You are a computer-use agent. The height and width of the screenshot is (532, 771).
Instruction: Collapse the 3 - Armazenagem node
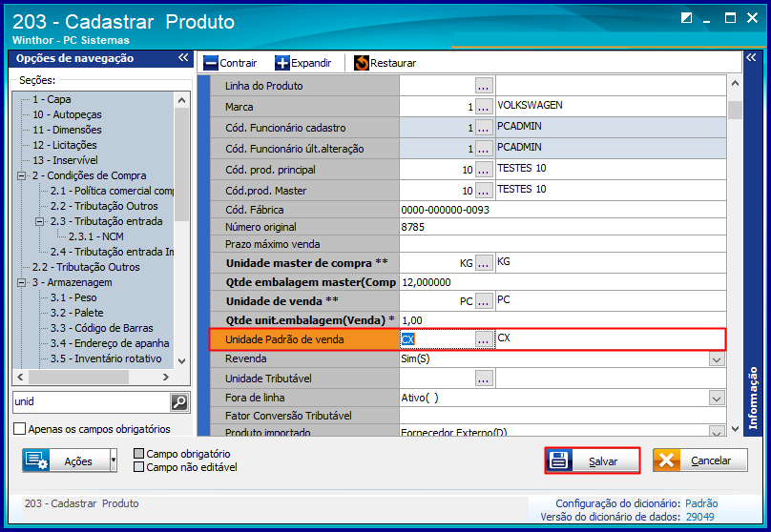pyautogui.click(x=21, y=282)
